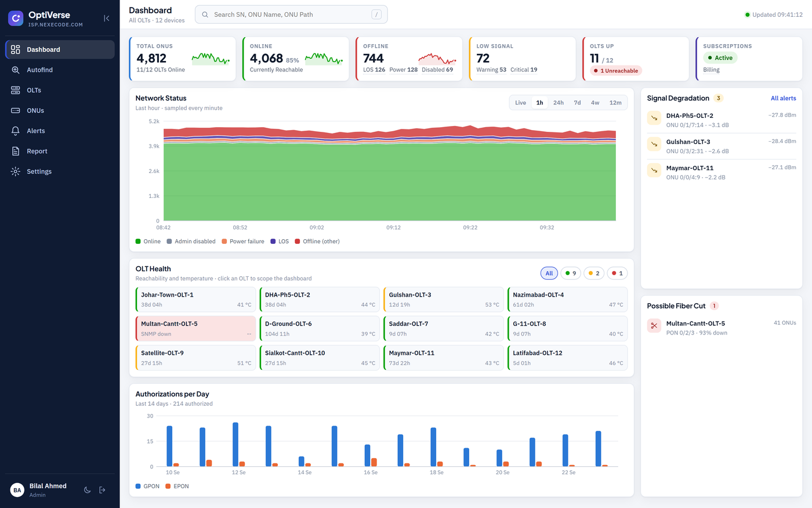
Task: Toggle the Online legend in Network Status
Action: click(148, 242)
